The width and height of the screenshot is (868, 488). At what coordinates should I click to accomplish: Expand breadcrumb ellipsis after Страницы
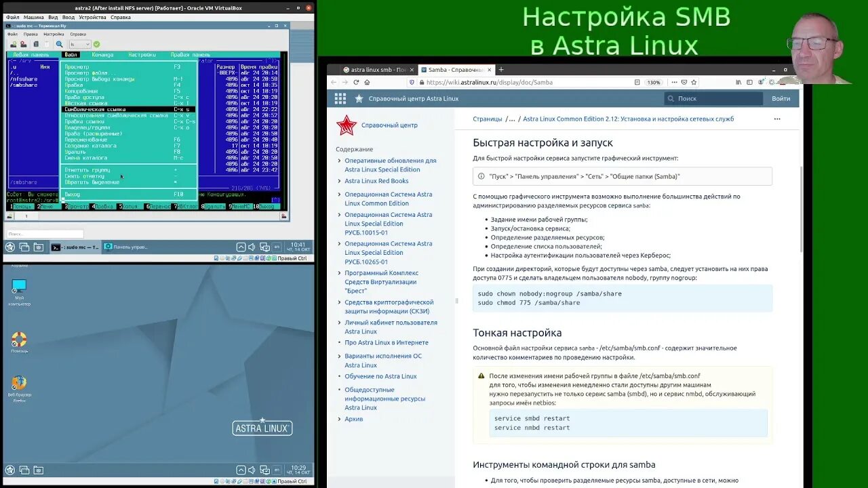[512, 119]
